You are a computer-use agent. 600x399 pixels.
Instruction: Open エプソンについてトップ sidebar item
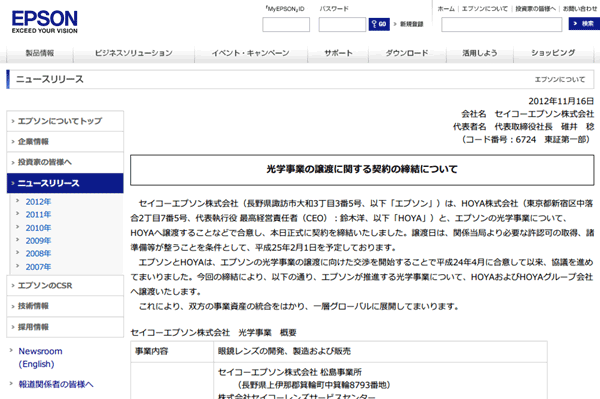(65, 121)
